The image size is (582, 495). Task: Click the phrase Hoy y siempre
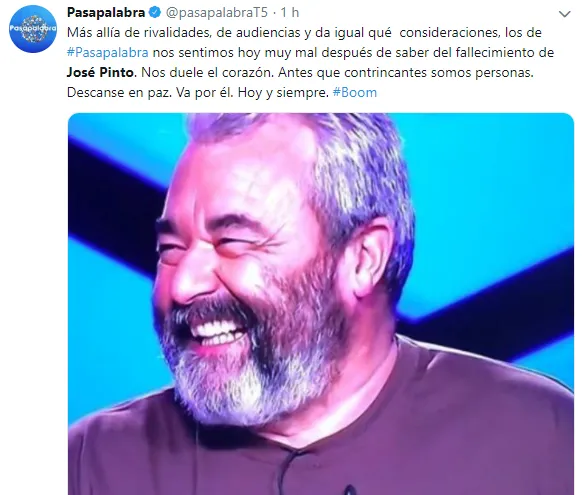point(283,92)
